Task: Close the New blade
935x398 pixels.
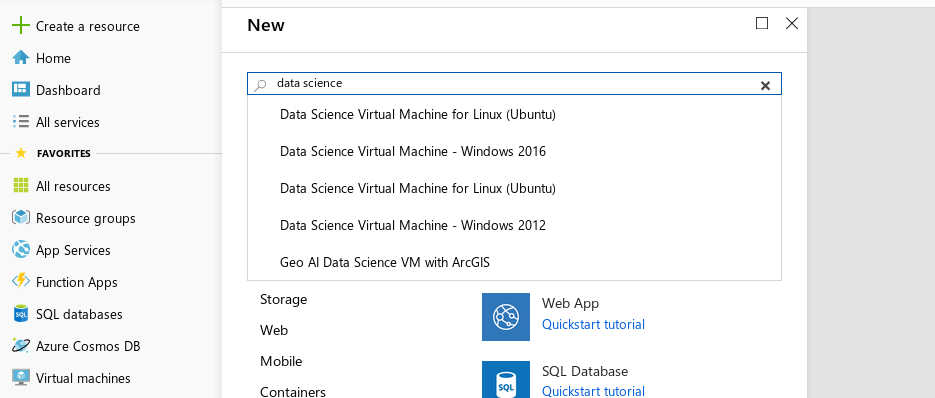Action: 792,23
